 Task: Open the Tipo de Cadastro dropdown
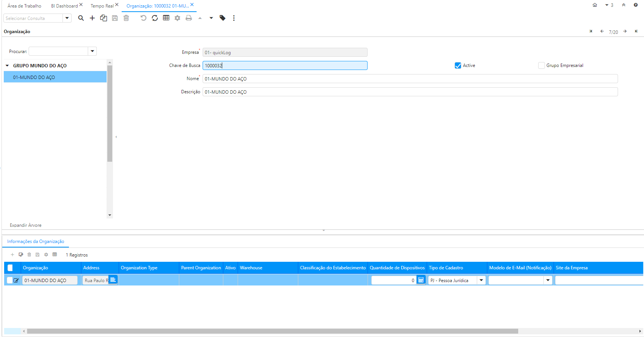tap(481, 280)
